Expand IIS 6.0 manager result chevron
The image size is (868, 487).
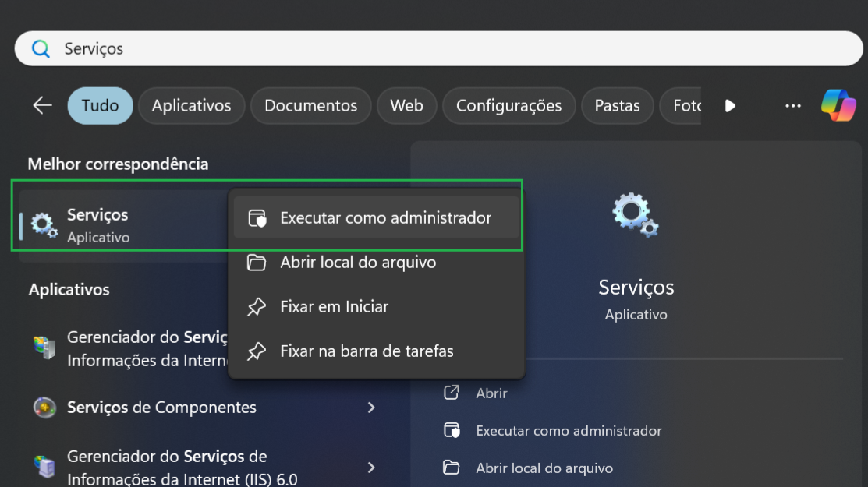tap(371, 467)
